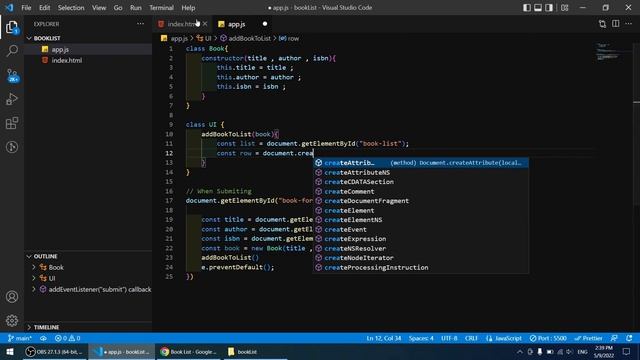Toggle primary side bar layout icon

[527, 7]
